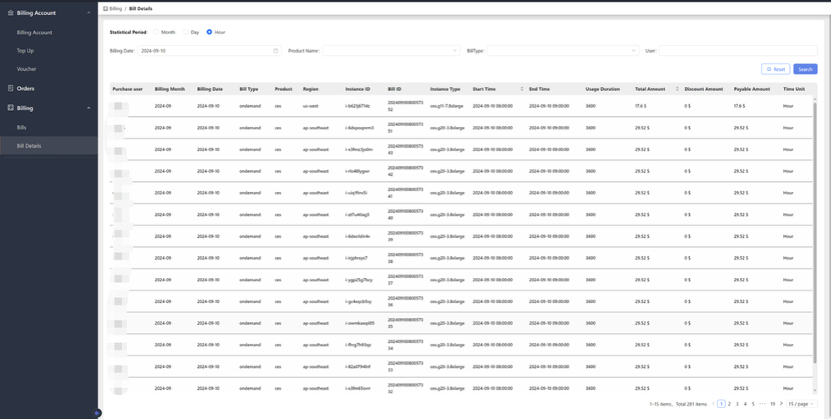Collapse the Billing sidebar group chevron
This screenshot has width=832, height=420.
tap(89, 108)
